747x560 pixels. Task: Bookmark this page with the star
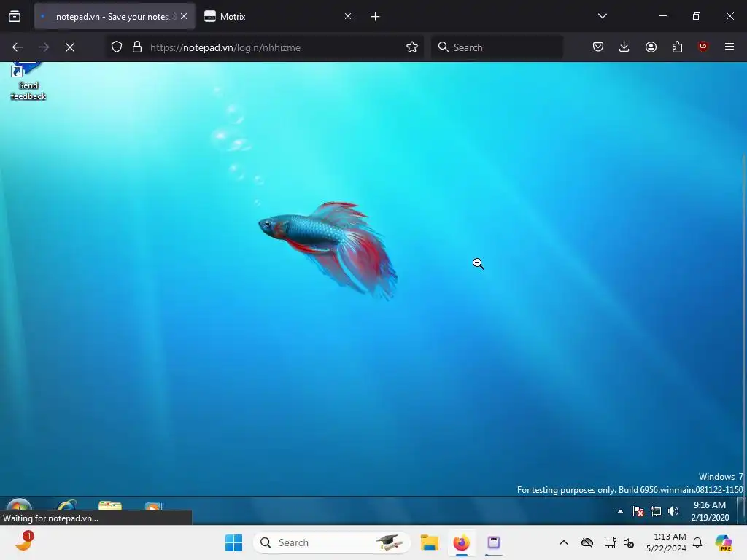click(412, 47)
